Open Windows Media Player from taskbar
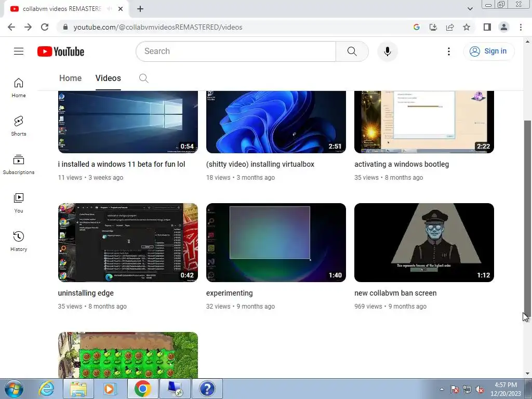Screen dimensions: 532x399 point(110,389)
